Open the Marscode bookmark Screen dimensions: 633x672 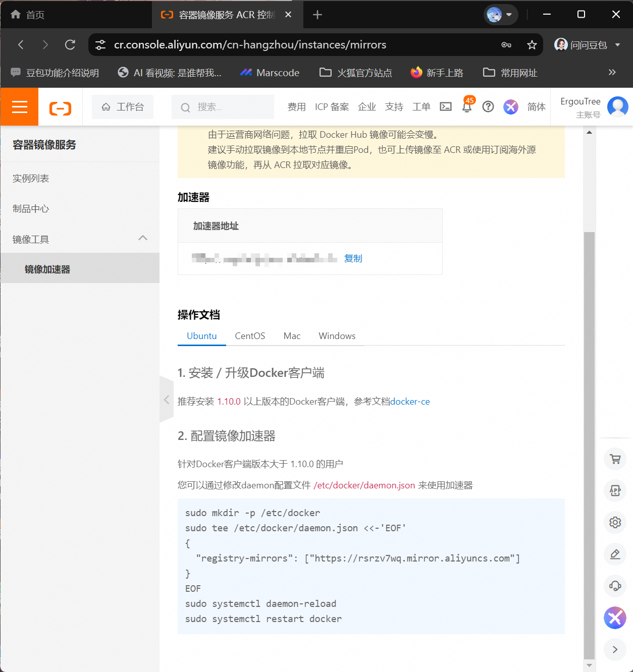270,73
